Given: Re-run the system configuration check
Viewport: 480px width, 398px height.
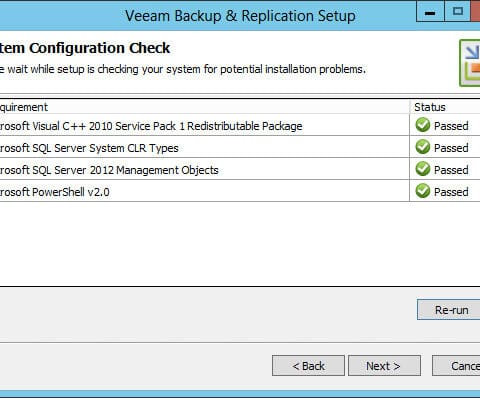Looking at the screenshot, I should pos(449,310).
